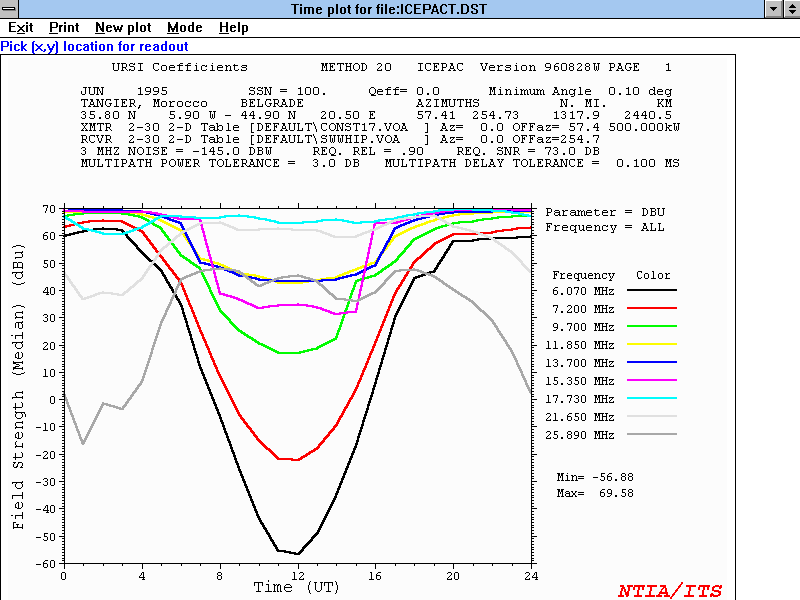
Task: Click the yellow 11.850 MHz legend line
Action: 651,345
